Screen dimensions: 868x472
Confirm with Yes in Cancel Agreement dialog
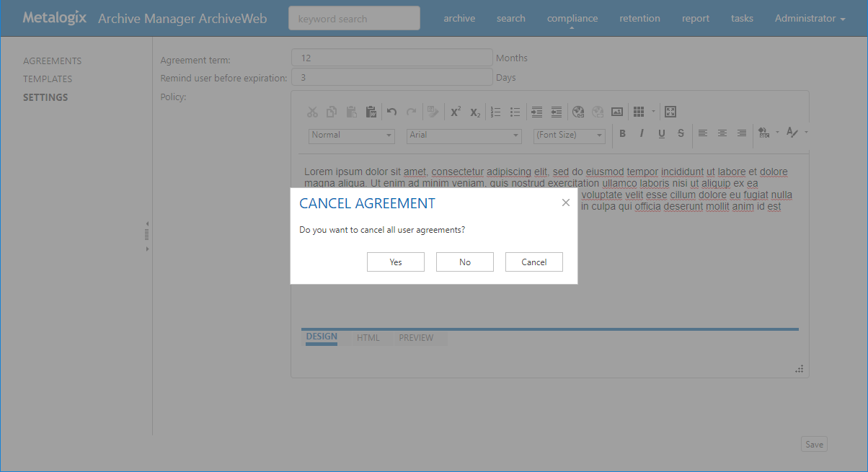396,262
